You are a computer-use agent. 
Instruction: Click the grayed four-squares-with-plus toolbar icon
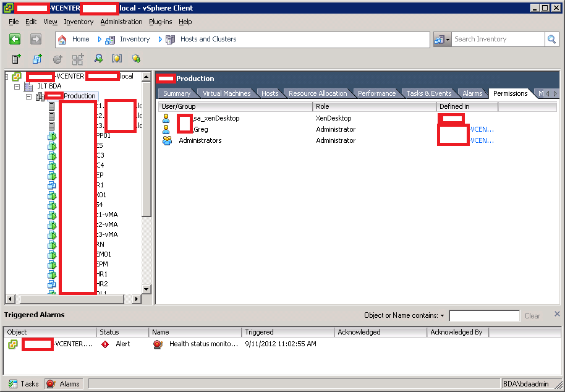(x=77, y=59)
